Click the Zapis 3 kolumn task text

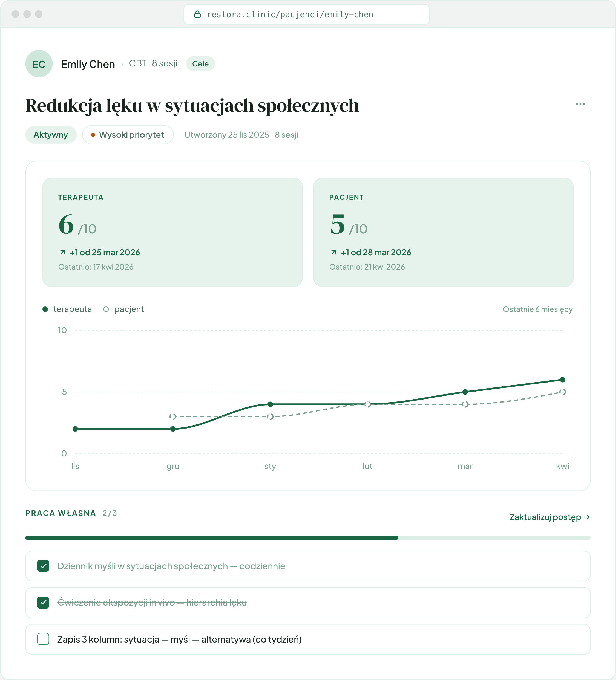pyautogui.click(x=180, y=639)
